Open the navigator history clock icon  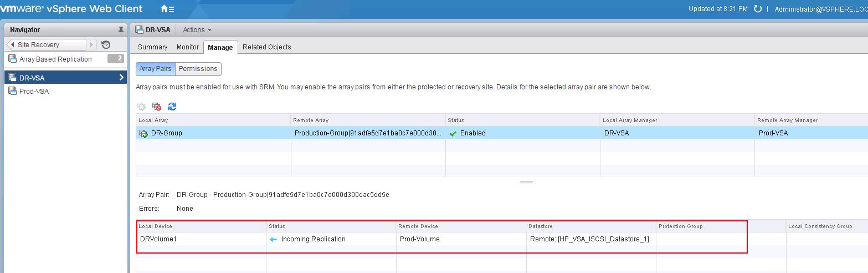pos(106,45)
